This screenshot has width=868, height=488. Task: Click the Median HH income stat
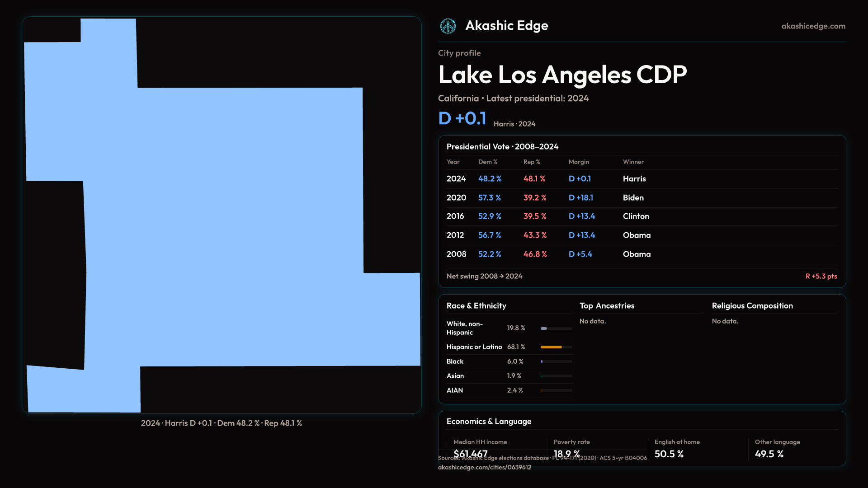tap(480, 442)
